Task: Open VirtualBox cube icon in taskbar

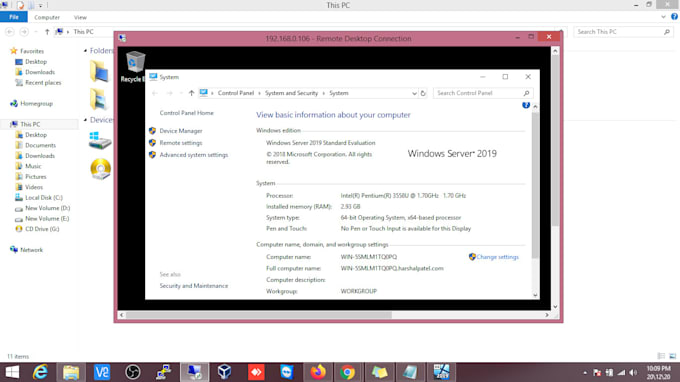Action: [x=225, y=372]
